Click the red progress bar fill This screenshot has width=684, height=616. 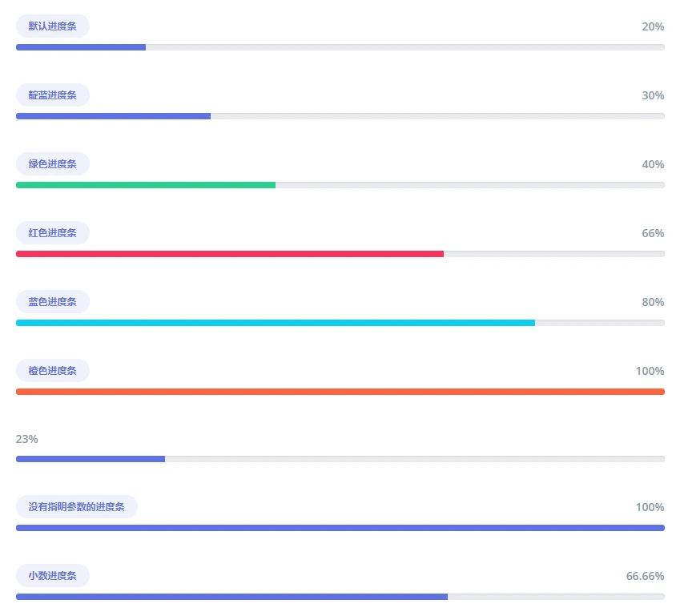[x=230, y=254]
